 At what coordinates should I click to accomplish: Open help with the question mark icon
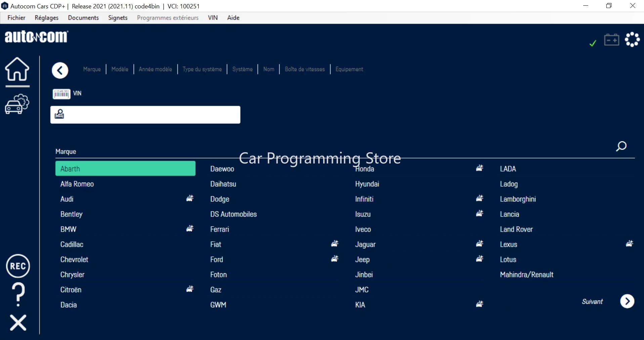(18, 294)
